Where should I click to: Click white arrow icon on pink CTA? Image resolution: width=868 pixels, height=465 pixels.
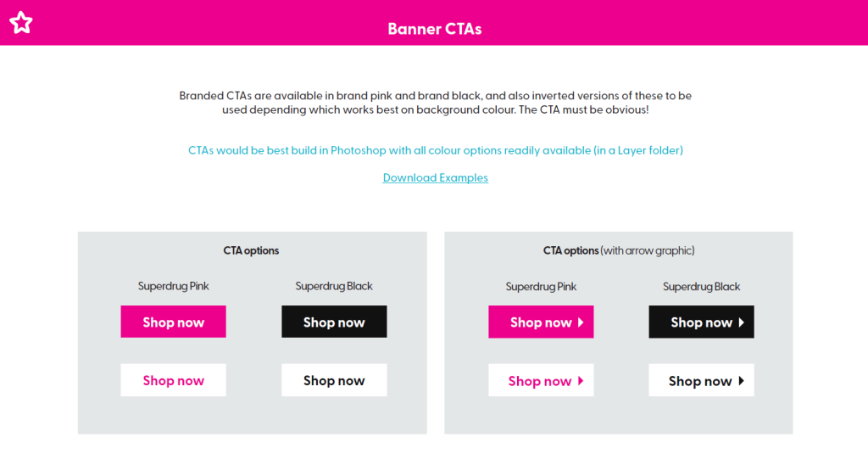point(581,322)
